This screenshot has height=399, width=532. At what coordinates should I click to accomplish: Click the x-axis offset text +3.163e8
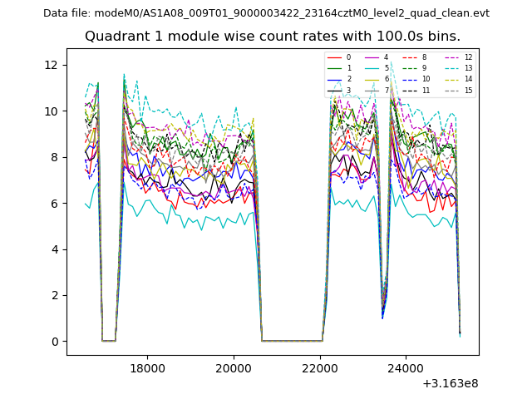point(450,383)
